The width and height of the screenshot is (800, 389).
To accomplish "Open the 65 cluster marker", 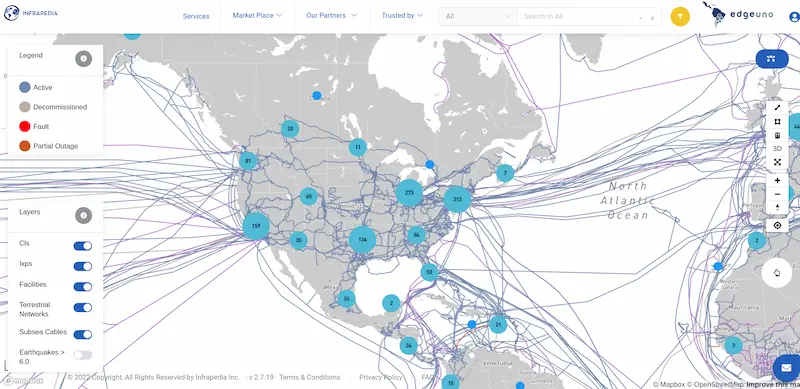I will (x=309, y=196).
